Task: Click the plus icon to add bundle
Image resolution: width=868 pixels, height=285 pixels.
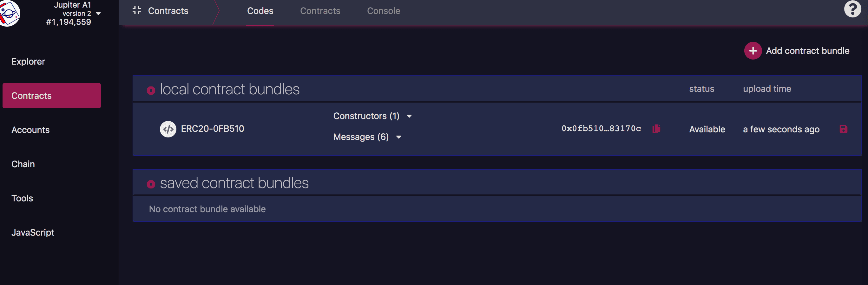Action: click(x=753, y=51)
